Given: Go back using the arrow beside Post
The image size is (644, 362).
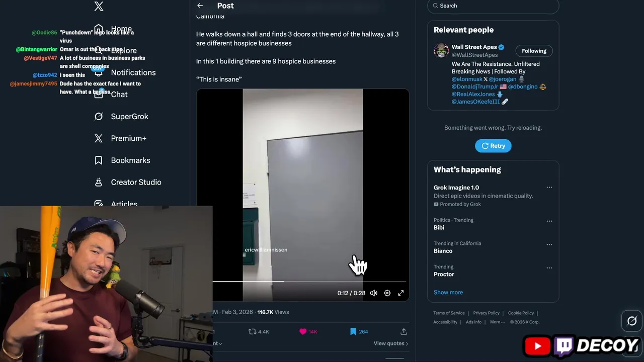Looking at the screenshot, I should tap(200, 6).
